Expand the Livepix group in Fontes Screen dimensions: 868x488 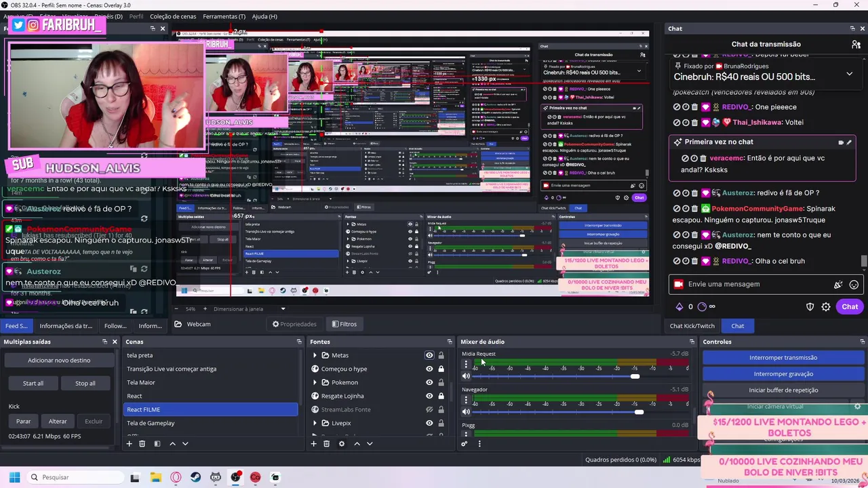click(x=315, y=423)
